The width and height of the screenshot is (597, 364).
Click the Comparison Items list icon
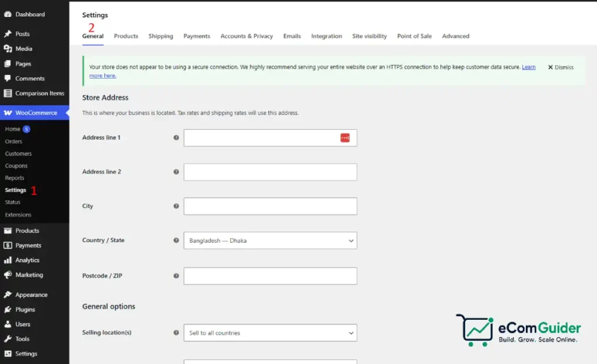coord(8,93)
